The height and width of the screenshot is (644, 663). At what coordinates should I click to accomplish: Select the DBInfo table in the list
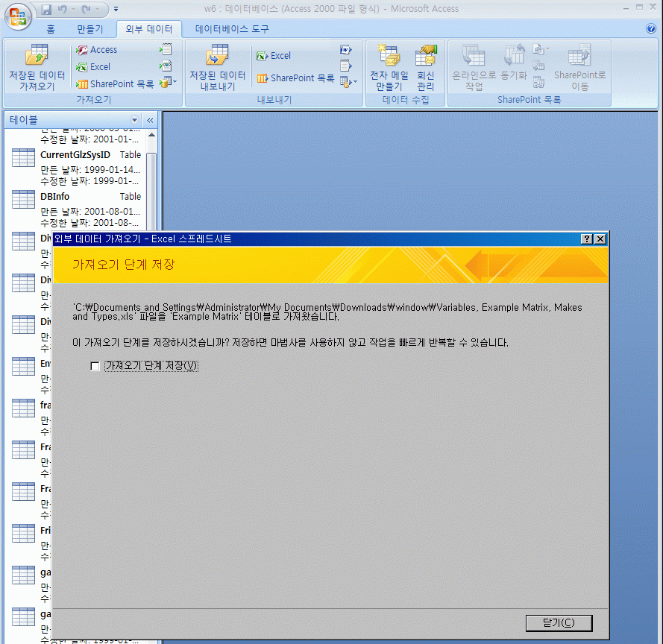pyautogui.click(x=55, y=197)
